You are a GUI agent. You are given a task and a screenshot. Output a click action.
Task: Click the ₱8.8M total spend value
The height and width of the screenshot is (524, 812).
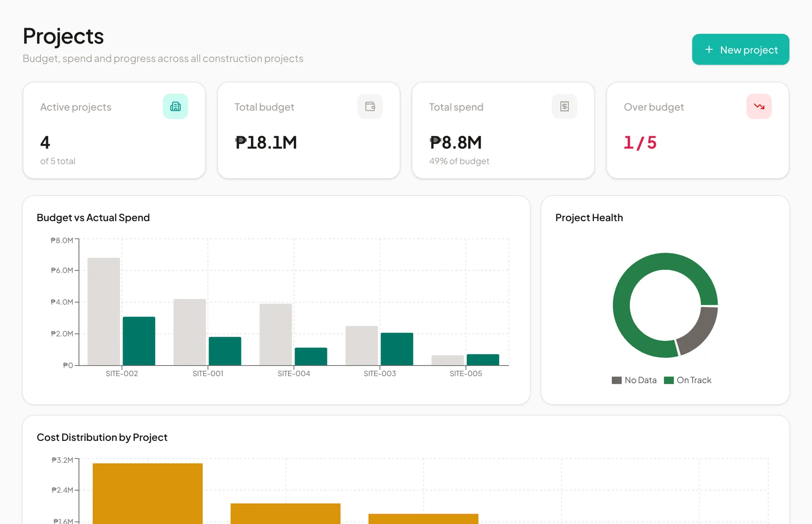point(456,142)
